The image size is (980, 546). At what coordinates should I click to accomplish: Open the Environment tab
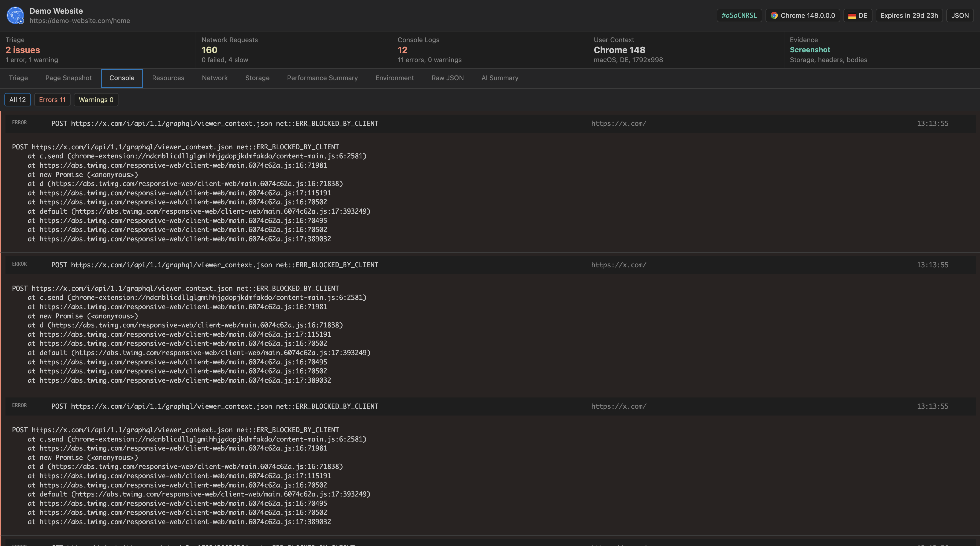(395, 78)
